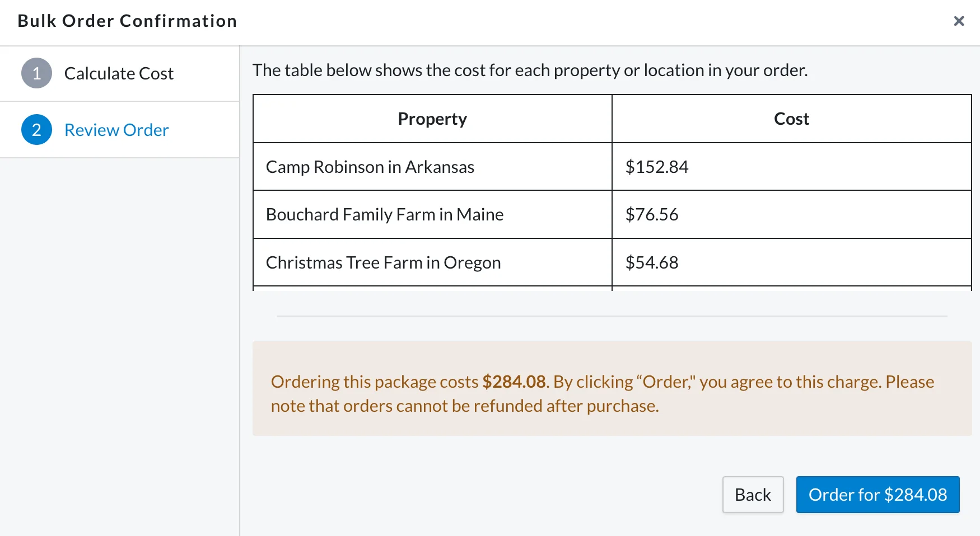Select the Review Order step

[119, 130]
